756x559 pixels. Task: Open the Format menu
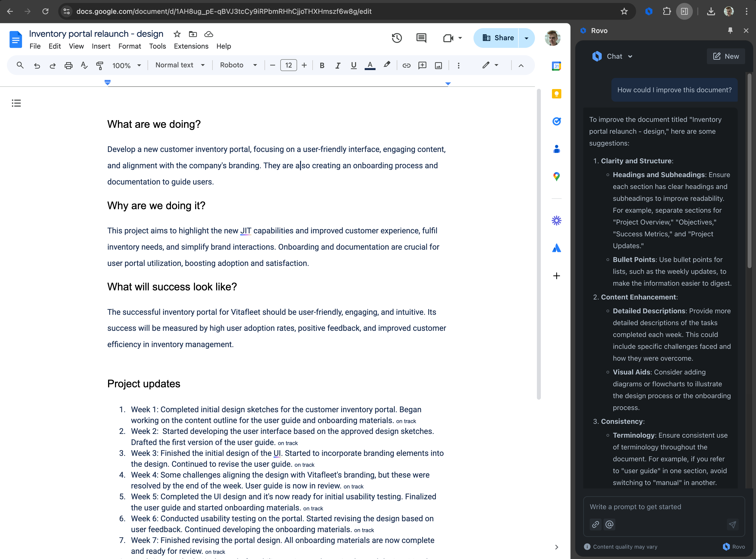coord(129,46)
